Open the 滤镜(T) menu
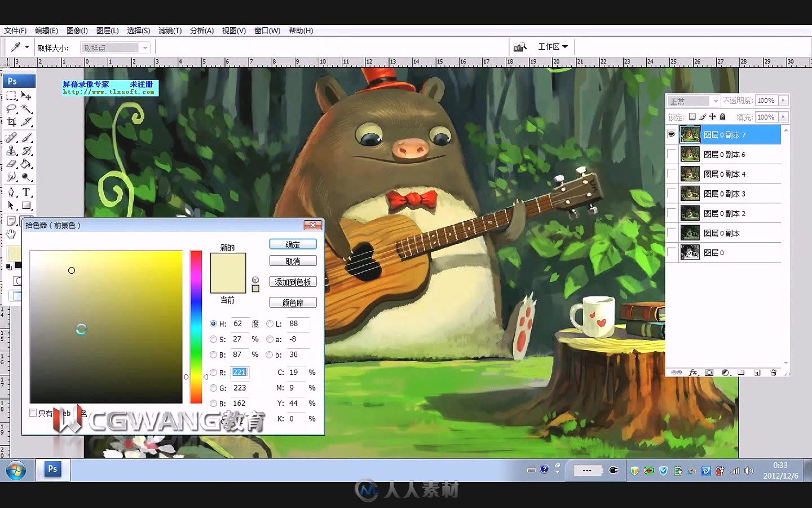This screenshot has height=508, width=812. pyautogui.click(x=170, y=30)
